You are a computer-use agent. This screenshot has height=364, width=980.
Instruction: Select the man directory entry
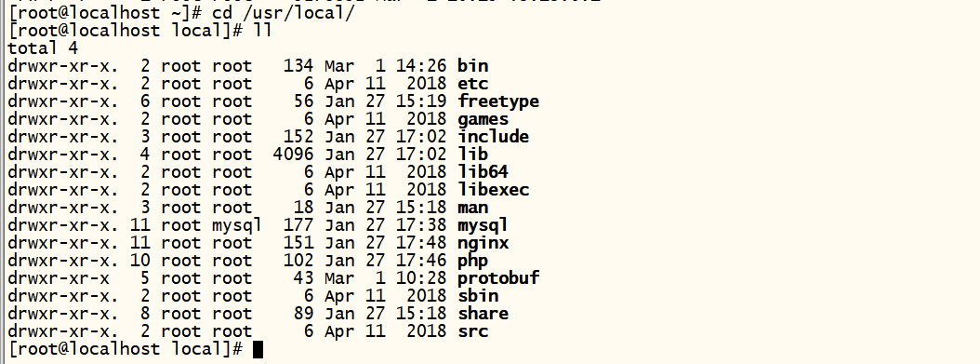472,208
